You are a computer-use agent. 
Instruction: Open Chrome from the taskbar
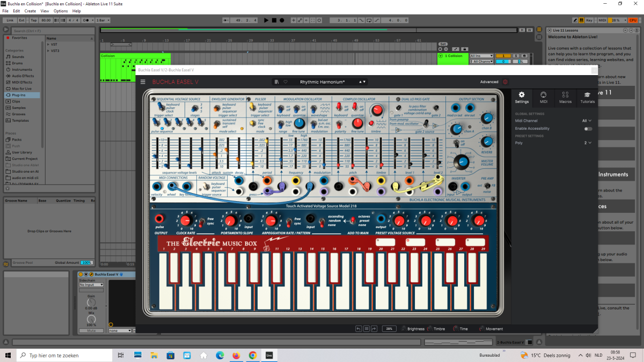252,355
